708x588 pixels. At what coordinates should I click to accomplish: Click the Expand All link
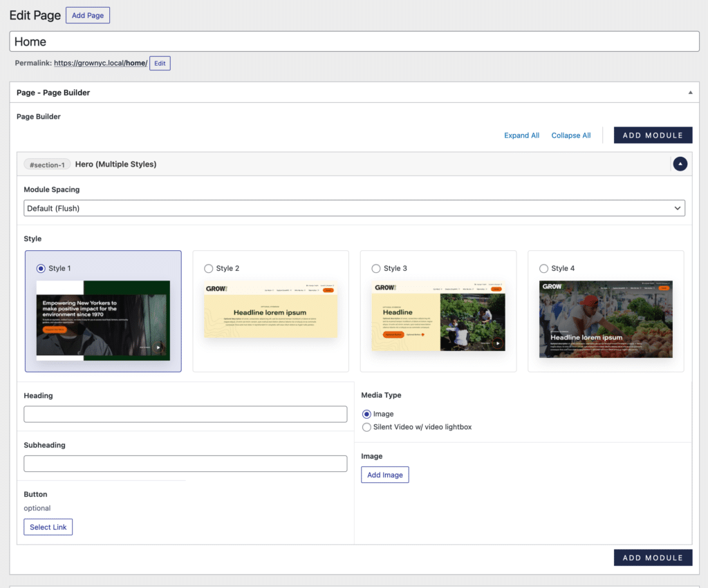pyautogui.click(x=521, y=135)
